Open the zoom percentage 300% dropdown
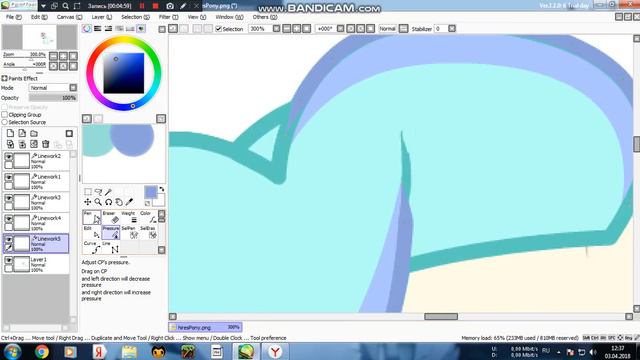The width and height of the screenshot is (640, 360). (x=276, y=29)
